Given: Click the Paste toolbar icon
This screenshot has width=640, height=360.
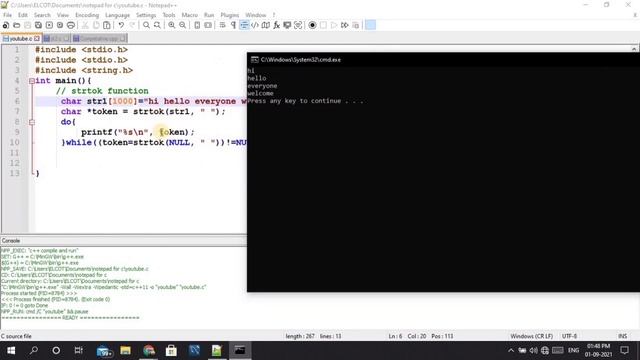Looking at the screenshot, I should 107,25.
